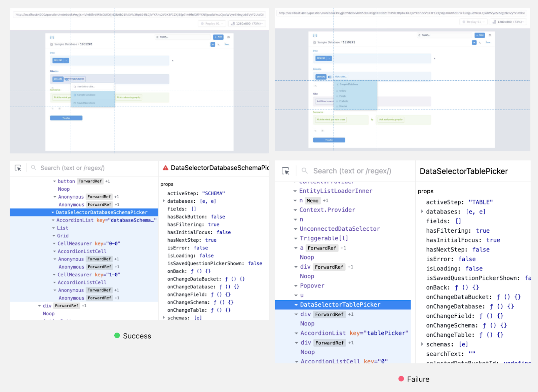Screen dimensions: 538x392
Task: Expand the schemas prop under DataSelectorTablePicker
Action: (x=422, y=344)
